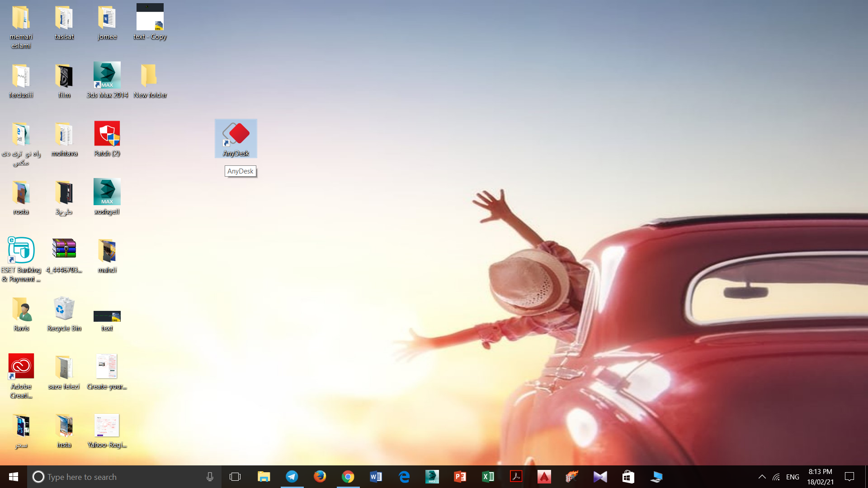Open 3ds Max from the taskbar
Screen dimensions: 868x488
432,477
